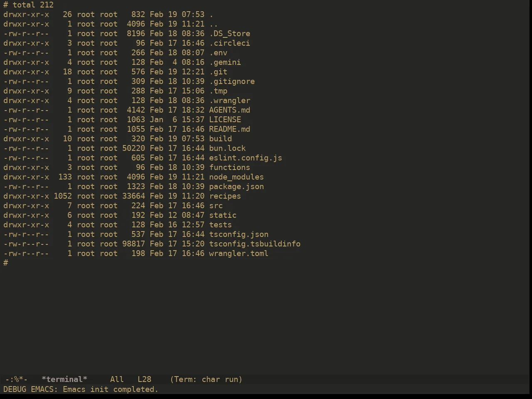Click the (Term: char run) mode indicator
Viewport: 532px width, 399px height.
pos(207,379)
